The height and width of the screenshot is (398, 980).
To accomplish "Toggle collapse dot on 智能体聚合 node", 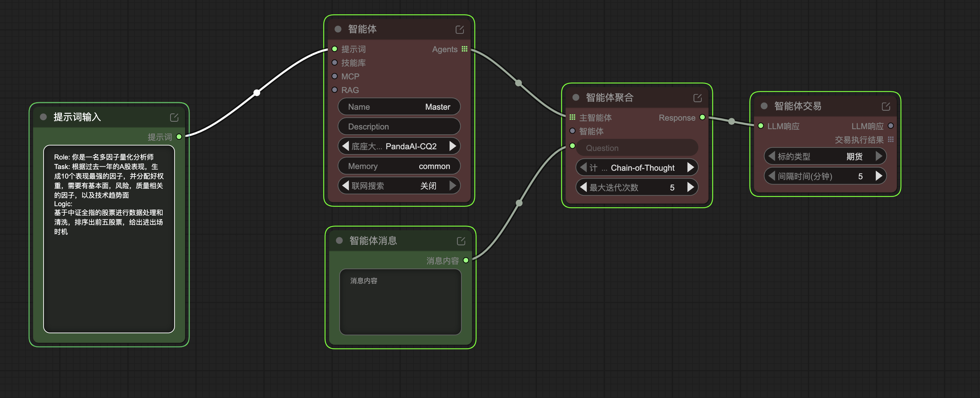I will tap(576, 97).
